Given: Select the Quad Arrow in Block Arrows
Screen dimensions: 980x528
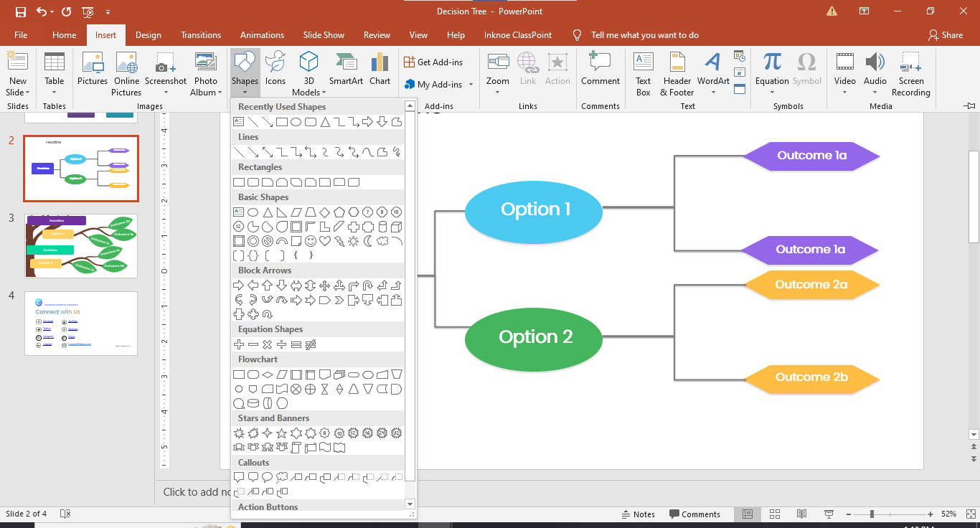Looking at the screenshot, I should (325, 286).
